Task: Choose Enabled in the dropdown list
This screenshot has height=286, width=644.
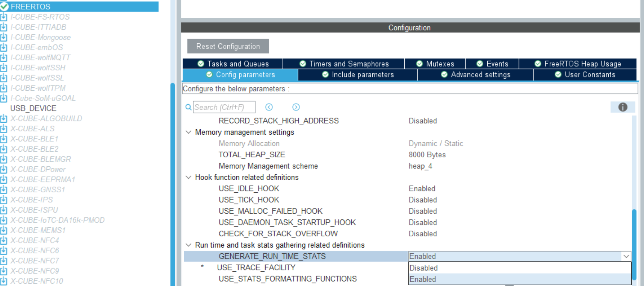Action: (x=520, y=279)
